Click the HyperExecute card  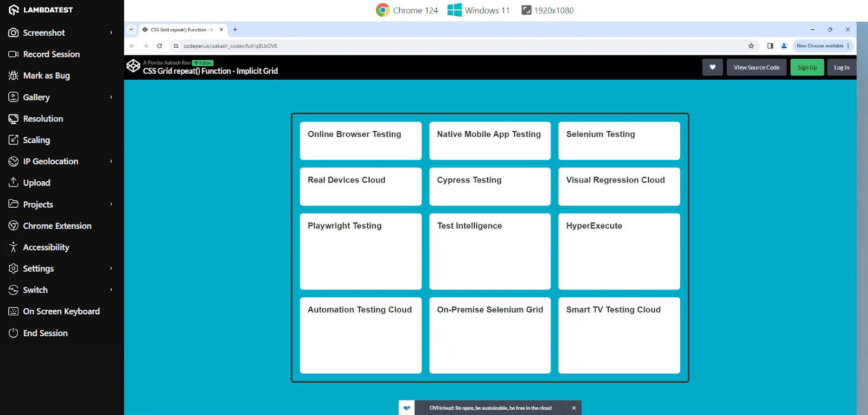click(619, 251)
